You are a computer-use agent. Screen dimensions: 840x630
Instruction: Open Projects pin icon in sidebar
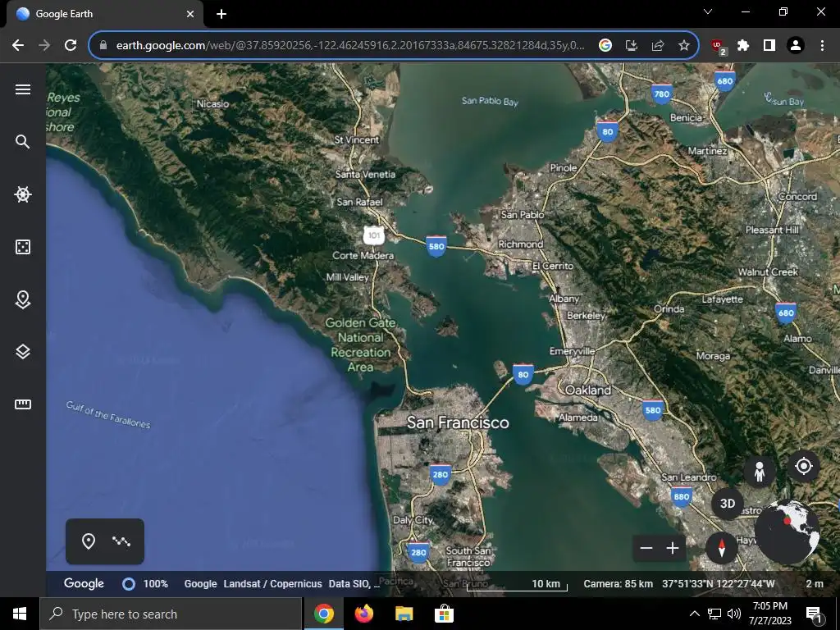coord(22,299)
